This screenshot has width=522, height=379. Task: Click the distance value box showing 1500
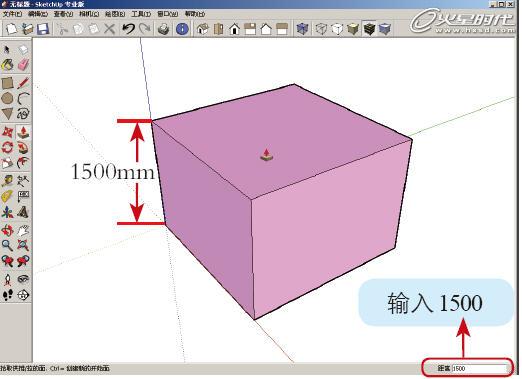tap(479, 368)
